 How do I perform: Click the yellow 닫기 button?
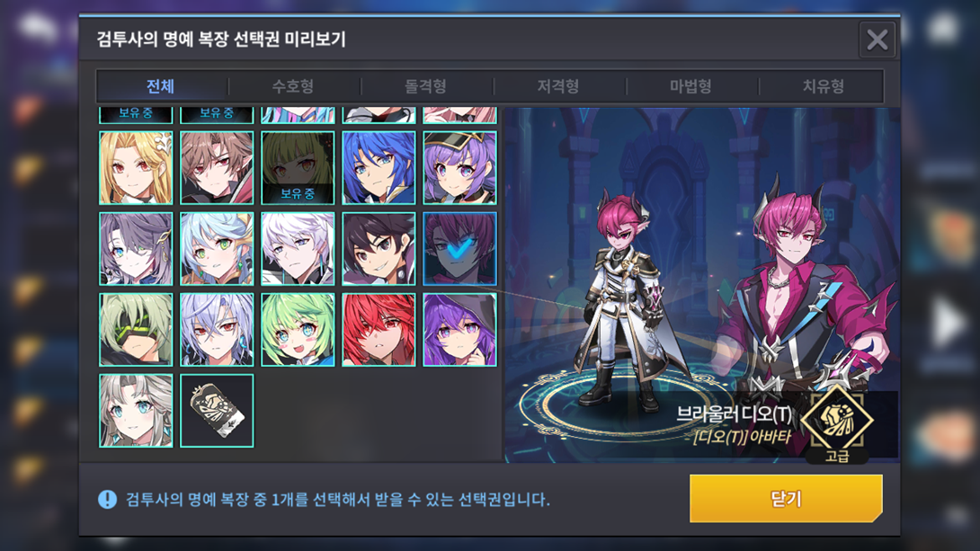[786, 498]
